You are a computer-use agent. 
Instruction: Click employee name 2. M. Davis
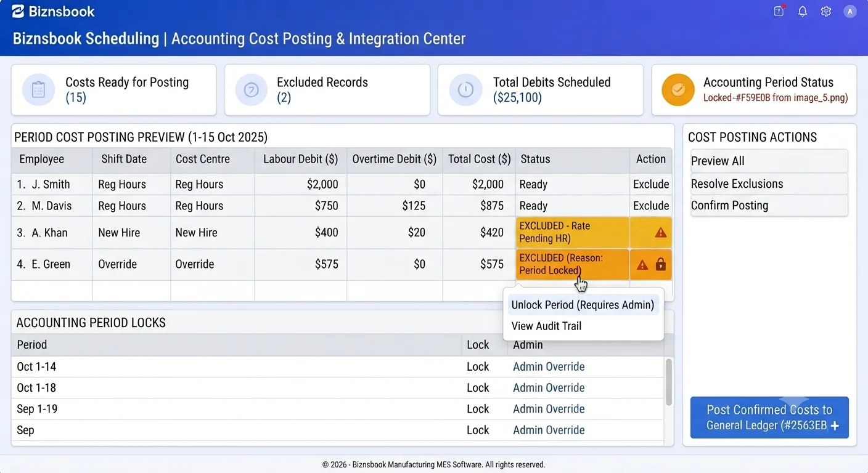tap(44, 206)
